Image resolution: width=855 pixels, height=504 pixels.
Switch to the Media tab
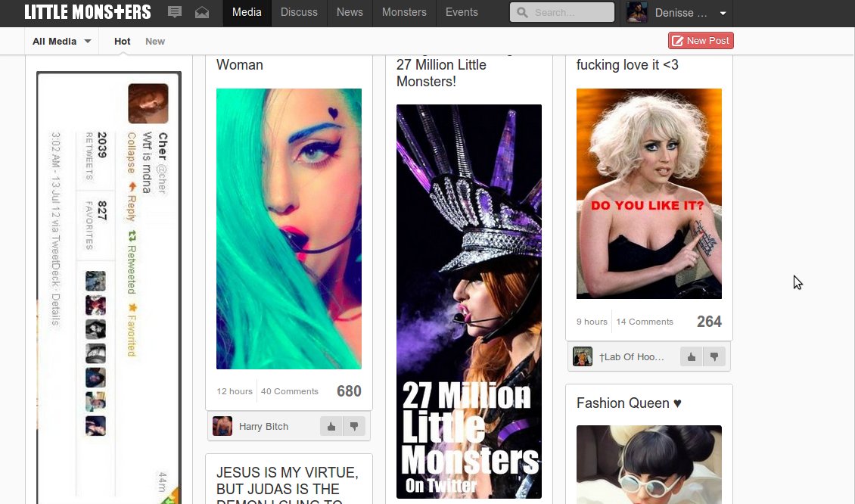click(247, 13)
